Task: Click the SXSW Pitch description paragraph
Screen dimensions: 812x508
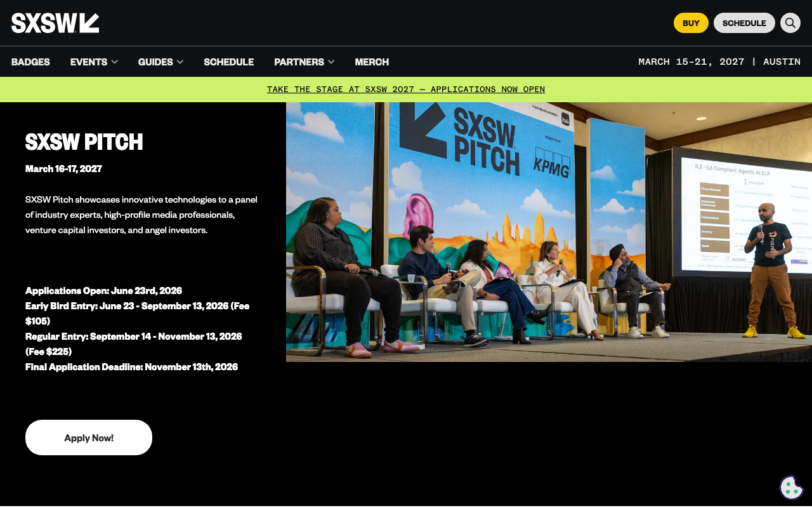Action: click(141, 215)
